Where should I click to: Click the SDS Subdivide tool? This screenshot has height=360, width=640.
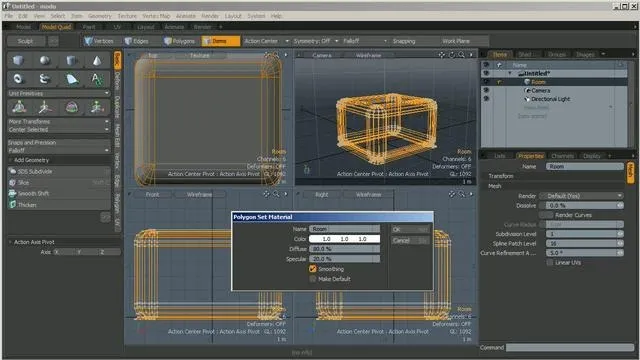tap(59, 171)
